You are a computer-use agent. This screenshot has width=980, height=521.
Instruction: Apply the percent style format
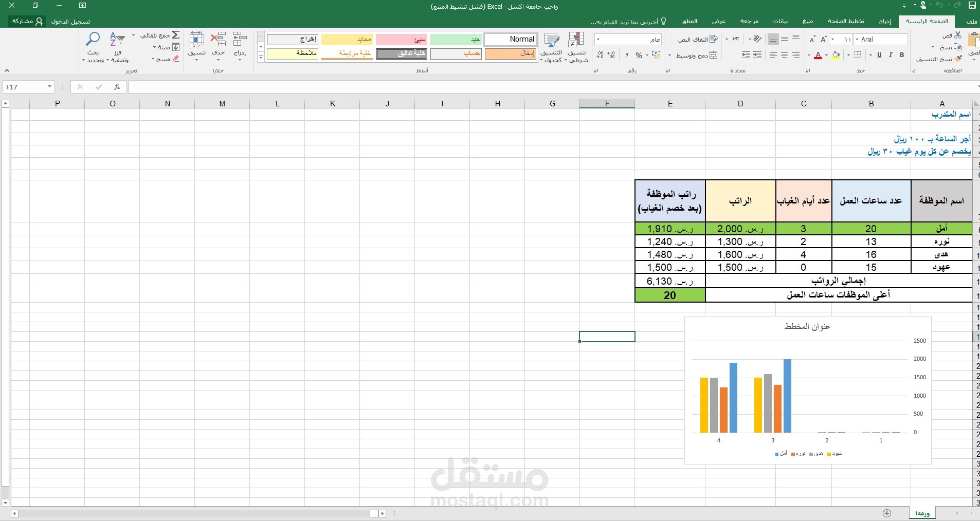coord(639,55)
